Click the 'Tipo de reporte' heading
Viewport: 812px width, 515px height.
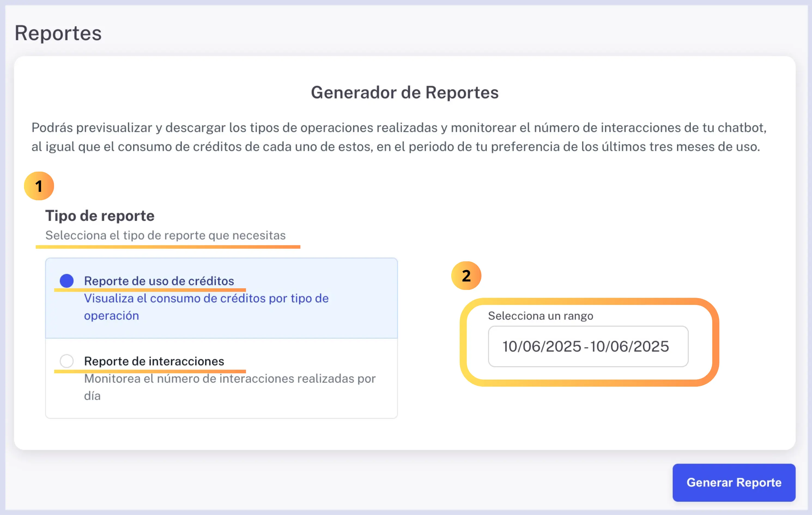[100, 216]
